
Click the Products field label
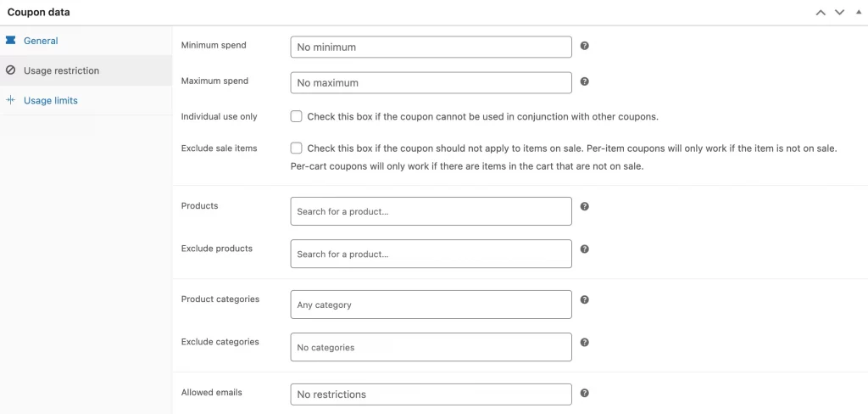click(200, 205)
